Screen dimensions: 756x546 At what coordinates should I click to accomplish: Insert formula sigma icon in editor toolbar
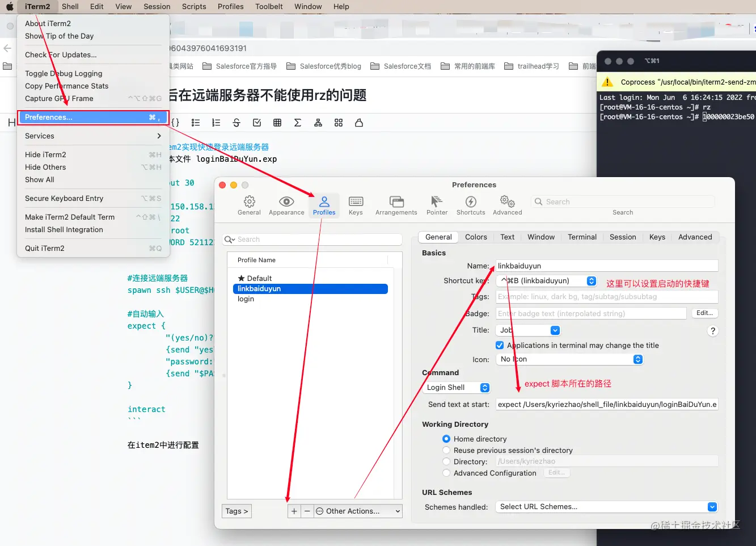[x=298, y=123]
